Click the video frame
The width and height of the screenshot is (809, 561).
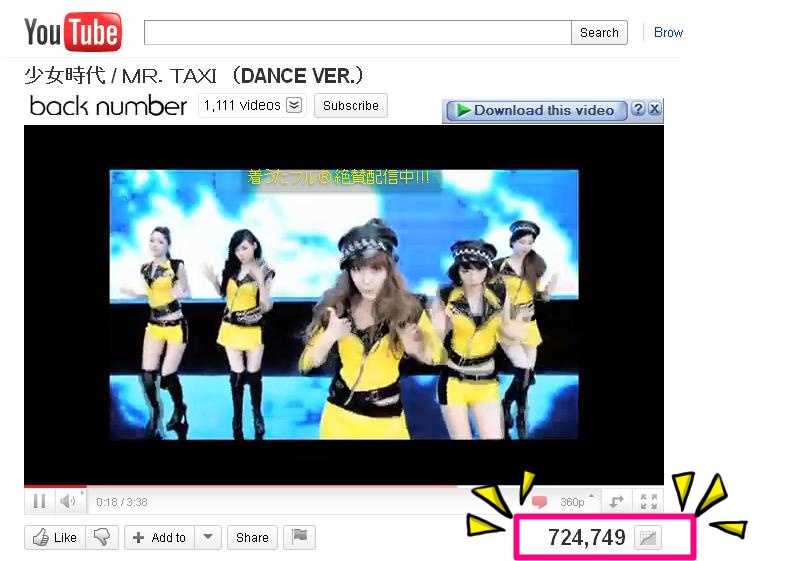pyautogui.click(x=344, y=304)
